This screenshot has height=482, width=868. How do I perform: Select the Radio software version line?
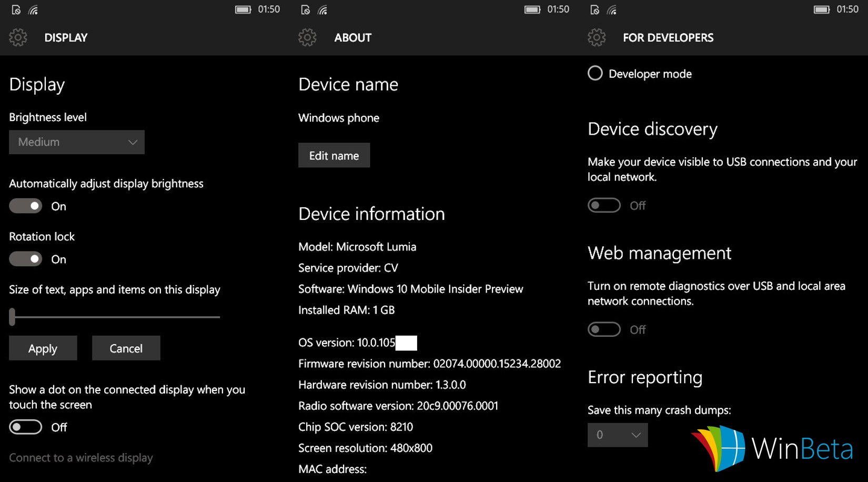click(398, 406)
